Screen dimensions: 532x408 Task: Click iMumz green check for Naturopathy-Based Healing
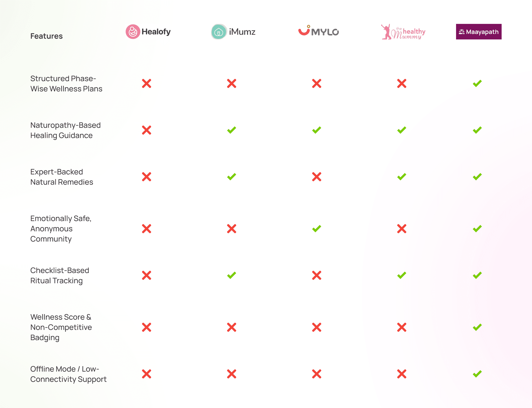tap(231, 130)
